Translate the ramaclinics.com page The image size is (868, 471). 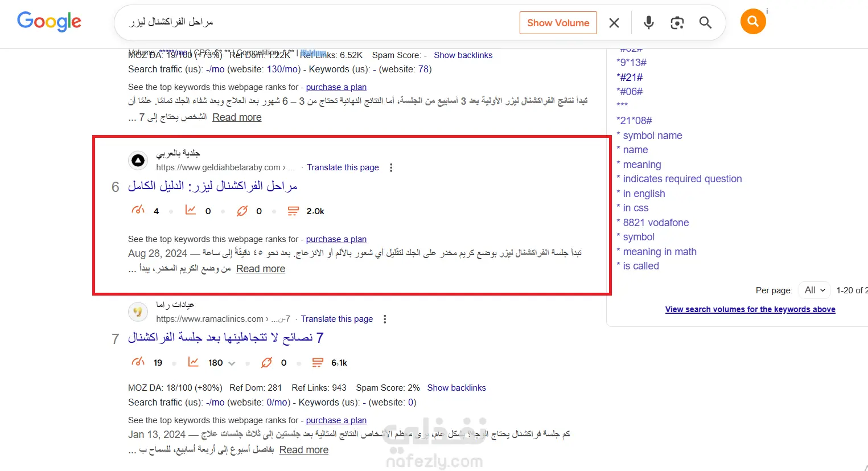(337, 319)
